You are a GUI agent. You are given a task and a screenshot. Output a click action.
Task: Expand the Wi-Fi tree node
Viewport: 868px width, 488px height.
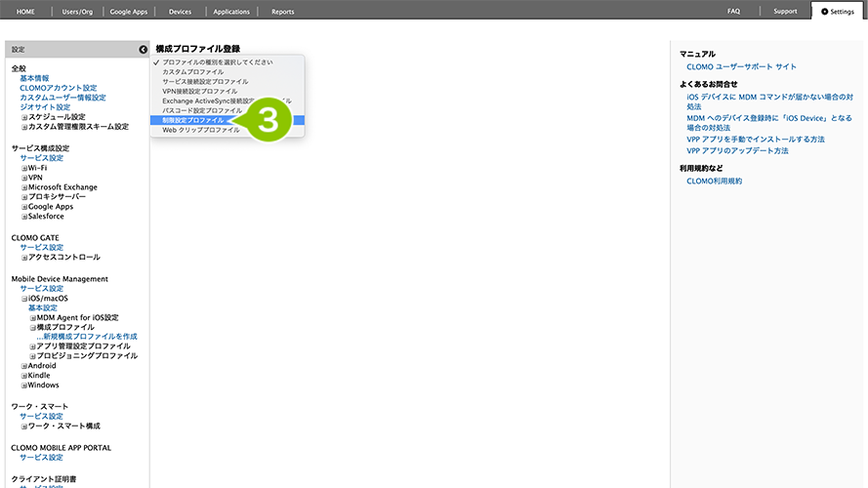click(x=24, y=168)
